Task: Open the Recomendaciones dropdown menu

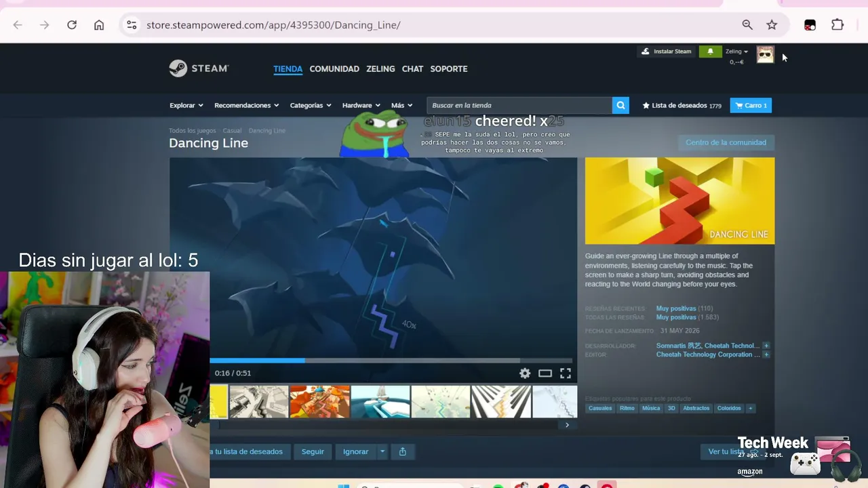Action: pos(247,105)
